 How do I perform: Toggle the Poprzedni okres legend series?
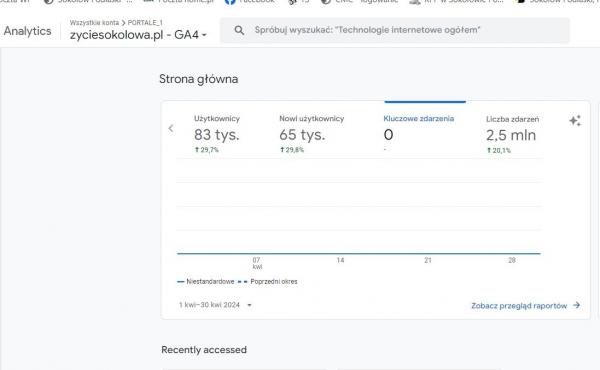click(267, 282)
